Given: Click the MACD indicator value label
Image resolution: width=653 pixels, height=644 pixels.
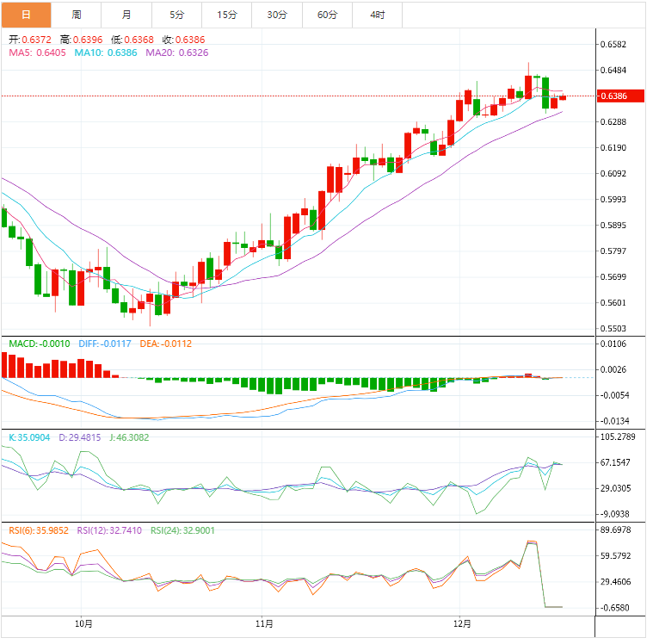Looking at the screenshot, I should tap(39, 344).
